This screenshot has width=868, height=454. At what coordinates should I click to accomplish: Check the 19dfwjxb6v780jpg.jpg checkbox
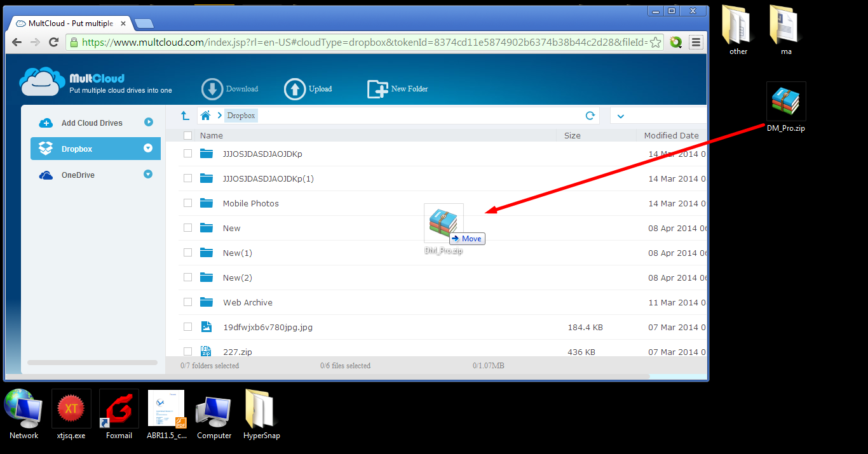187,327
